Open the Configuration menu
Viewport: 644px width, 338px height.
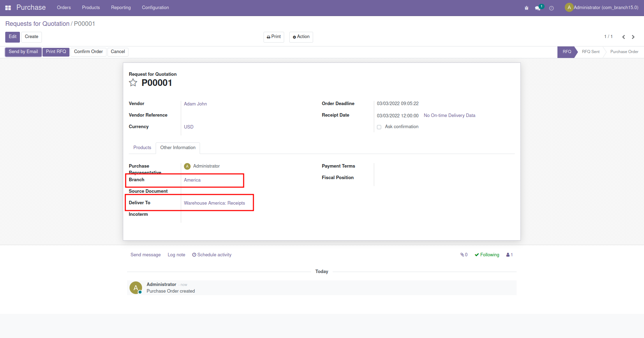point(155,8)
